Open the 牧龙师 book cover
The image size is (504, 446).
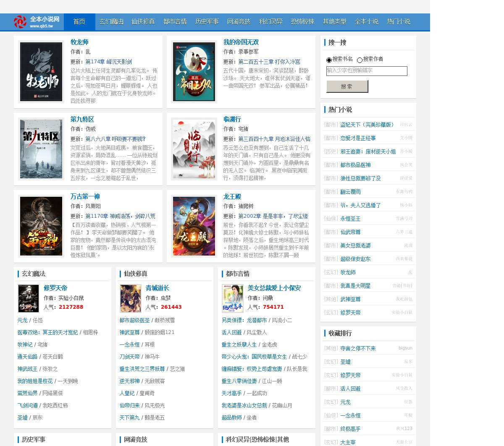click(41, 72)
